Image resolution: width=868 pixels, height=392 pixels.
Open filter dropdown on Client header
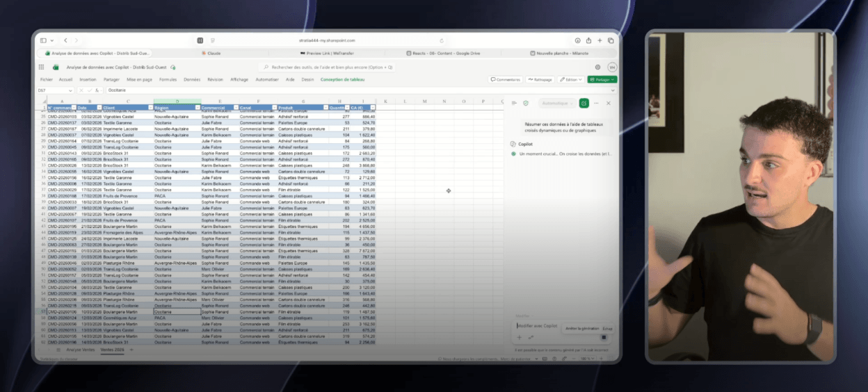tap(150, 108)
